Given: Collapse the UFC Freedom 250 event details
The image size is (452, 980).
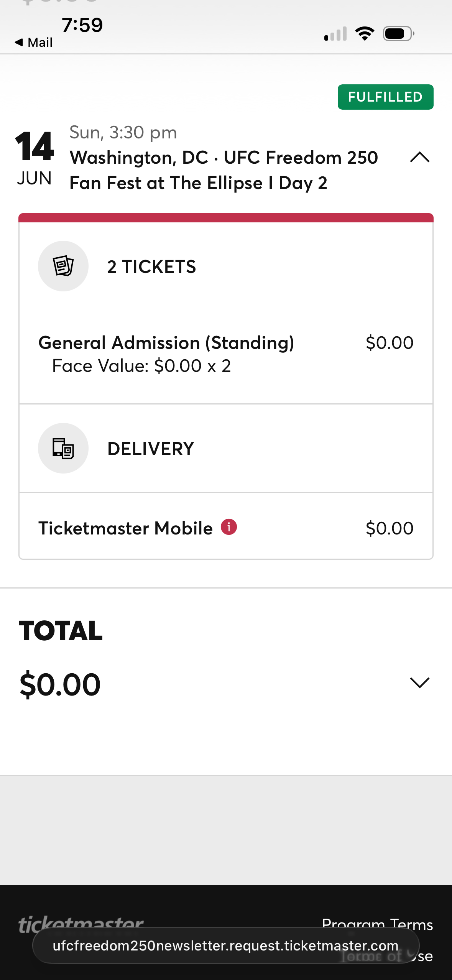Looking at the screenshot, I should (x=419, y=157).
